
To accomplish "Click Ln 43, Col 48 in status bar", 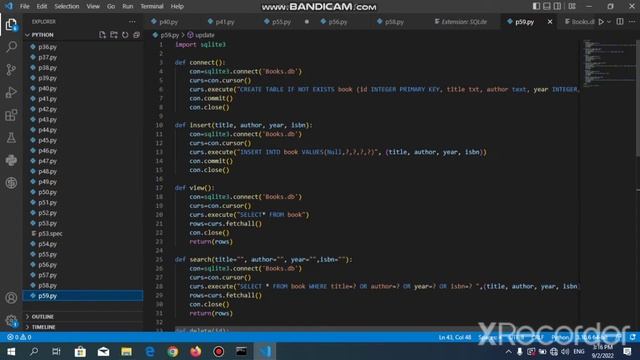I will point(455,337).
